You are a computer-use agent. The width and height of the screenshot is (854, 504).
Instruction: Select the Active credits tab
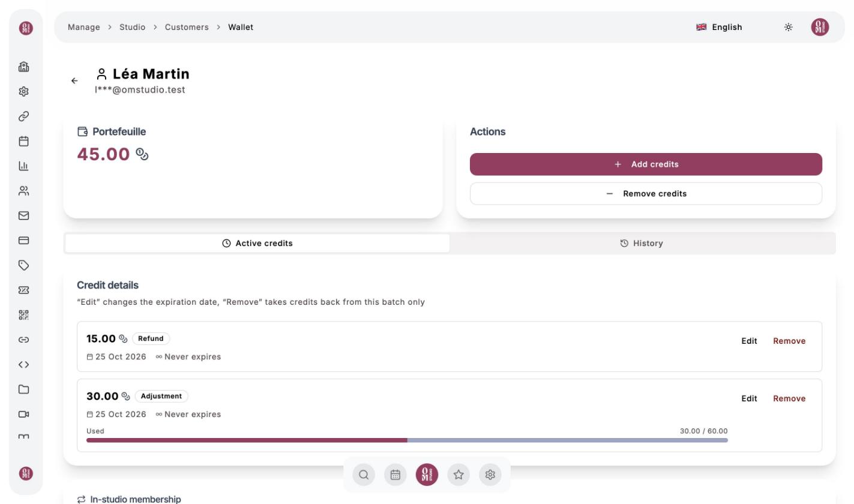(257, 243)
